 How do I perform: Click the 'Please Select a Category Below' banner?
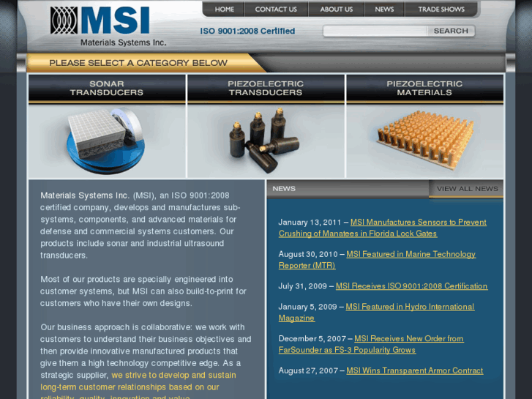tap(138, 63)
